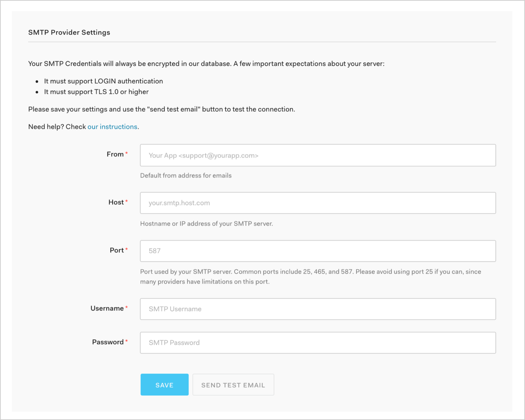Click the 'Default from address for emails' hint
The width and height of the screenshot is (525, 420).
click(186, 175)
